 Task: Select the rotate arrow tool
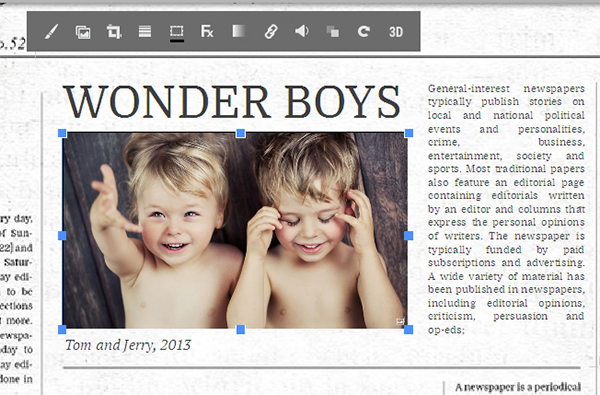click(364, 31)
